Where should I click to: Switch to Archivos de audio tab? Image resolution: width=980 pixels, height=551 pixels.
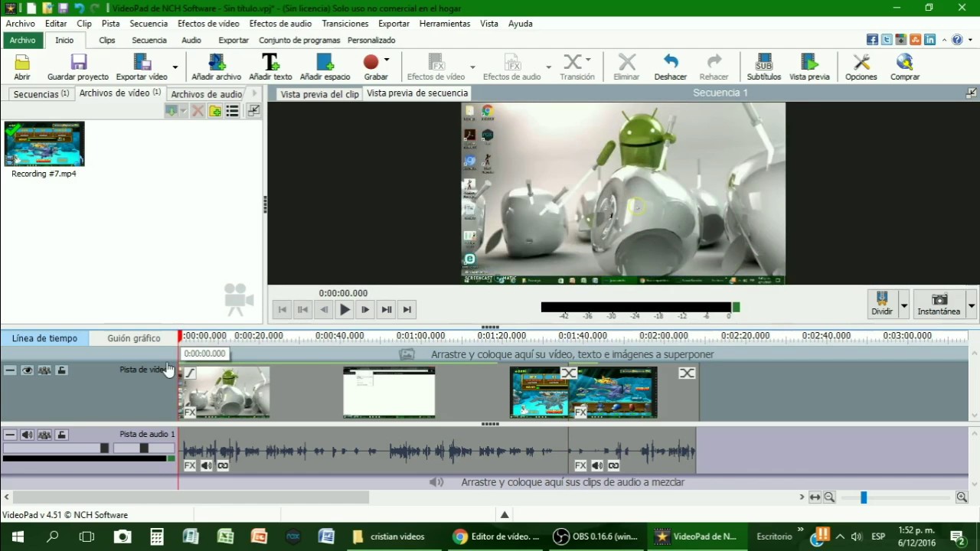207,94
